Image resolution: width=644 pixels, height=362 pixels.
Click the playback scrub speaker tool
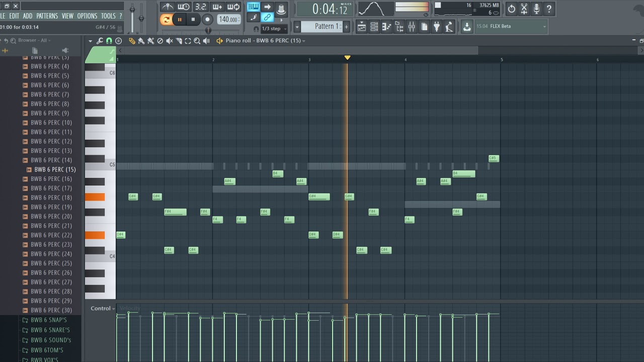[x=206, y=41]
